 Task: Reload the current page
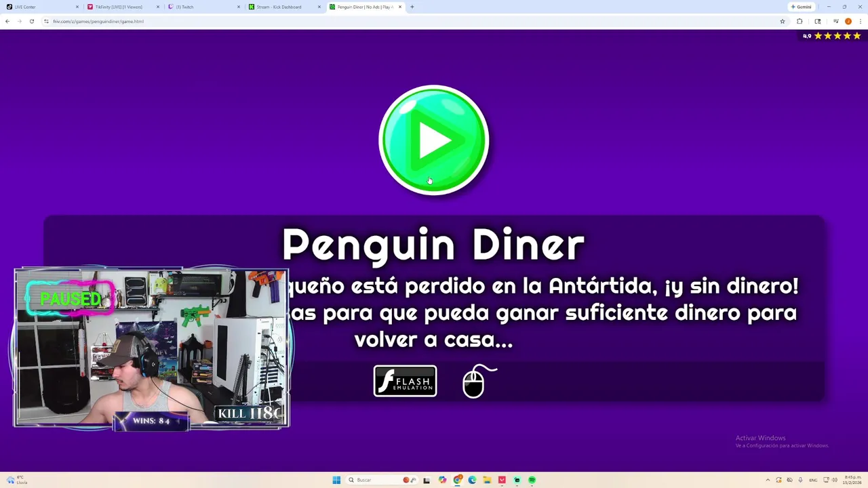coord(31,21)
